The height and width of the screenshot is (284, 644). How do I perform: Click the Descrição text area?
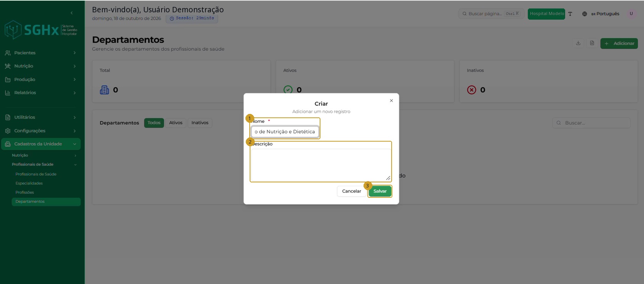(x=321, y=165)
